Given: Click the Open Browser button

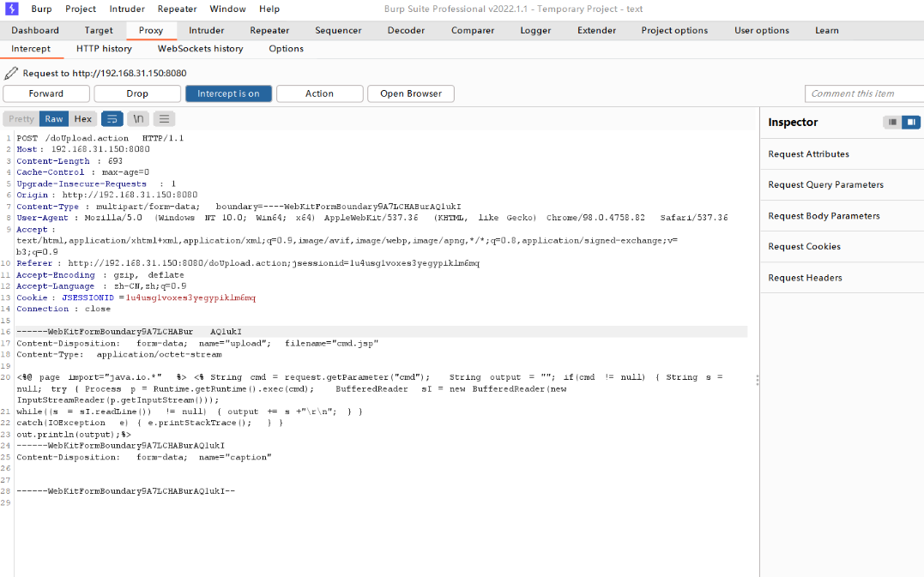Looking at the screenshot, I should tap(411, 93).
